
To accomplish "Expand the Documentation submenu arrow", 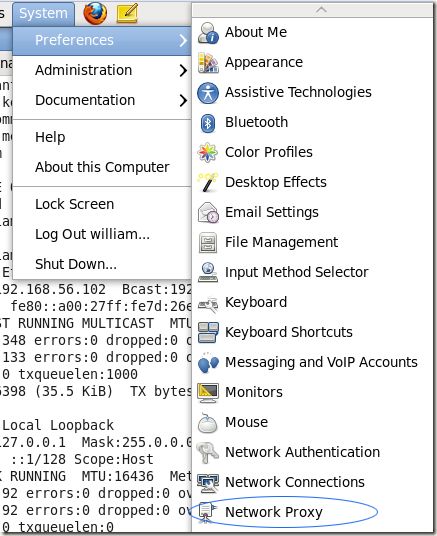I will pos(183,100).
